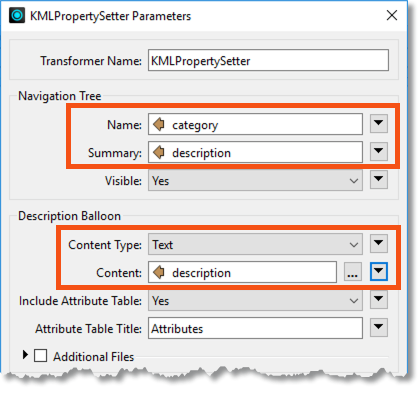Open the Content Type Text combo box

(x=255, y=244)
